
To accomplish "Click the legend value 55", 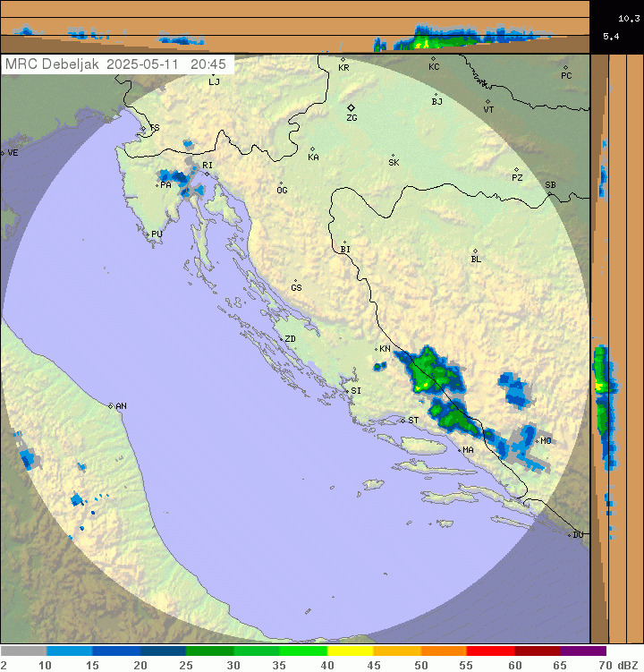I will pos(466,665).
